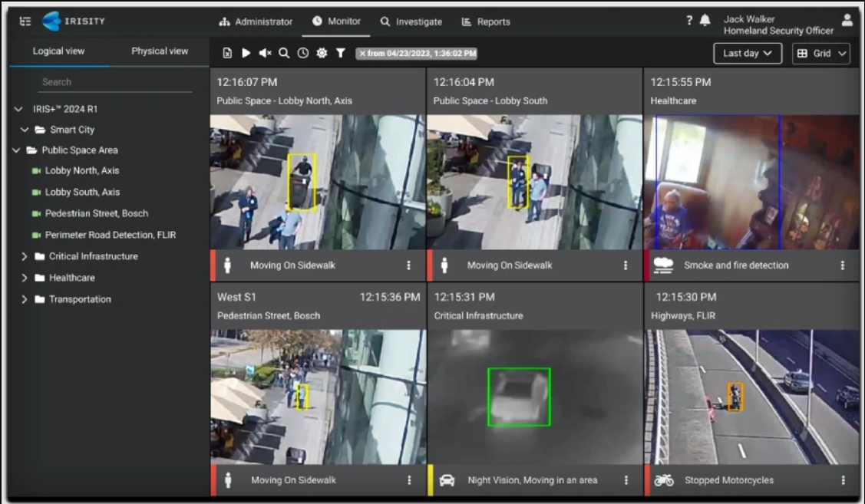
Task: Click the Stopped Motorcycles event label
Action: [728, 480]
